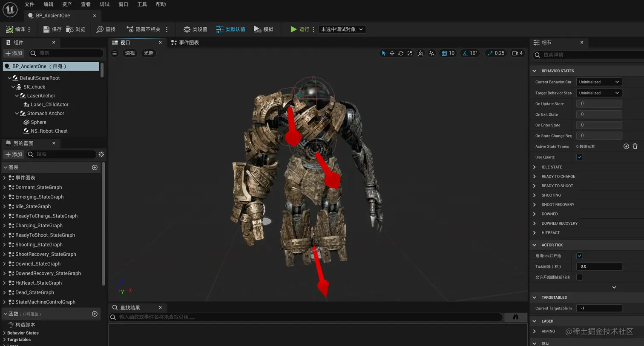Save the blueprint with 保存

pyautogui.click(x=52, y=29)
